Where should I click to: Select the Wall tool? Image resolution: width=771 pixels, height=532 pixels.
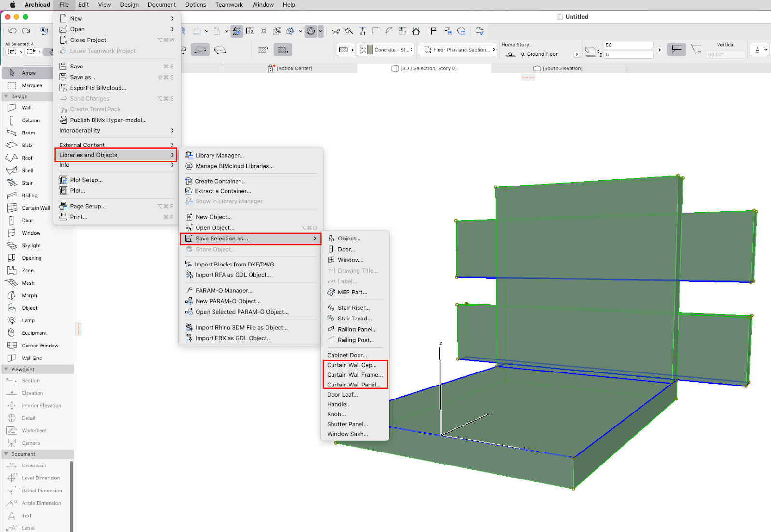pyautogui.click(x=27, y=108)
